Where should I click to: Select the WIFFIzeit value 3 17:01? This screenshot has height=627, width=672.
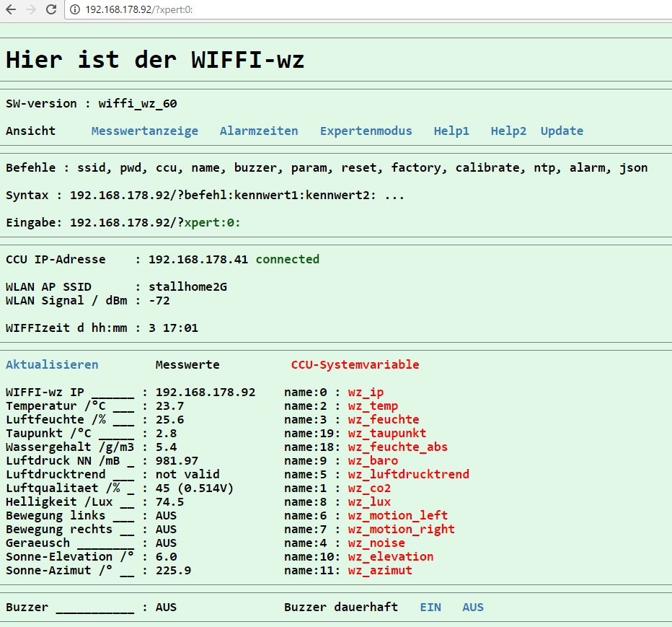pyautogui.click(x=173, y=328)
